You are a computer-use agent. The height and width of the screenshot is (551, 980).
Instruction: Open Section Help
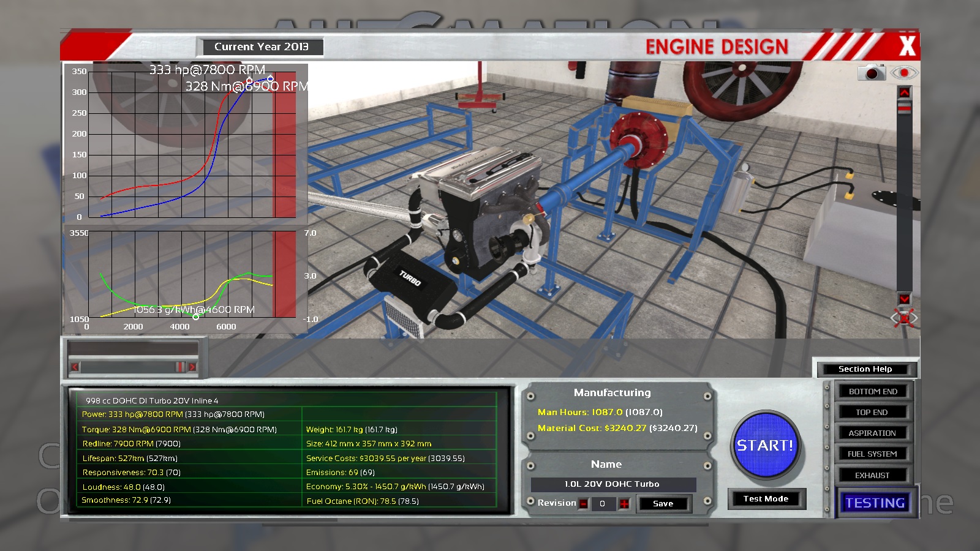click(865, 369)
